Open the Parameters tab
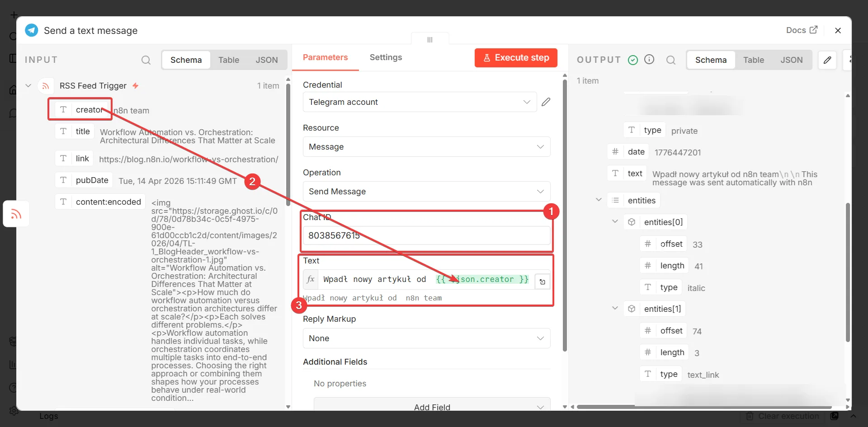Viewport: 868px width, 427px height. coord(325,57)
